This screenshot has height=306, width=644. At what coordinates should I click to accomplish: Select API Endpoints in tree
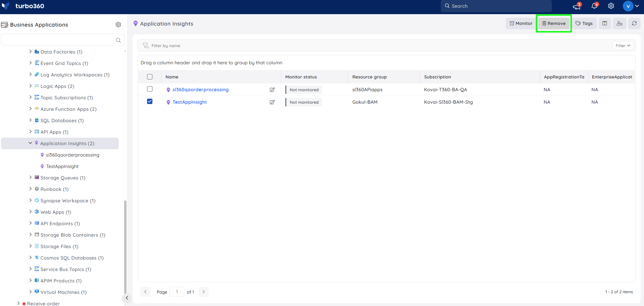[x=60, y=224]
